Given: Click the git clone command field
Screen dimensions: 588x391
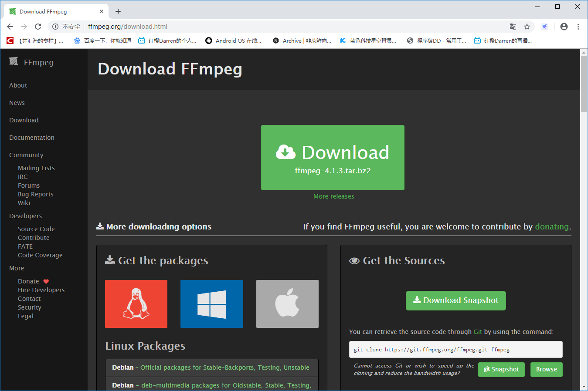Looking at the screenshot, I should coord(455,350).
